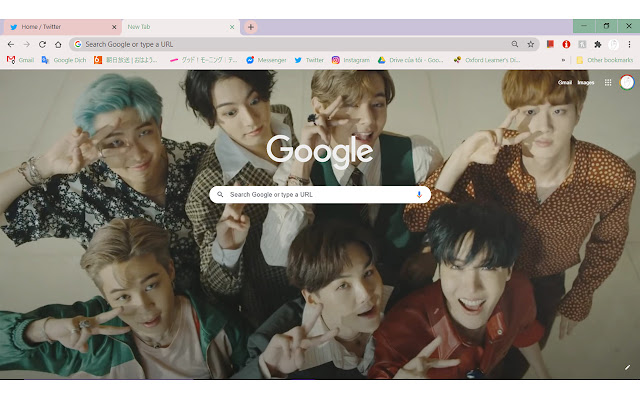The height and width of the screenshot is (400, 640).
Task: Reload the current page
Action: coord(42,44)
